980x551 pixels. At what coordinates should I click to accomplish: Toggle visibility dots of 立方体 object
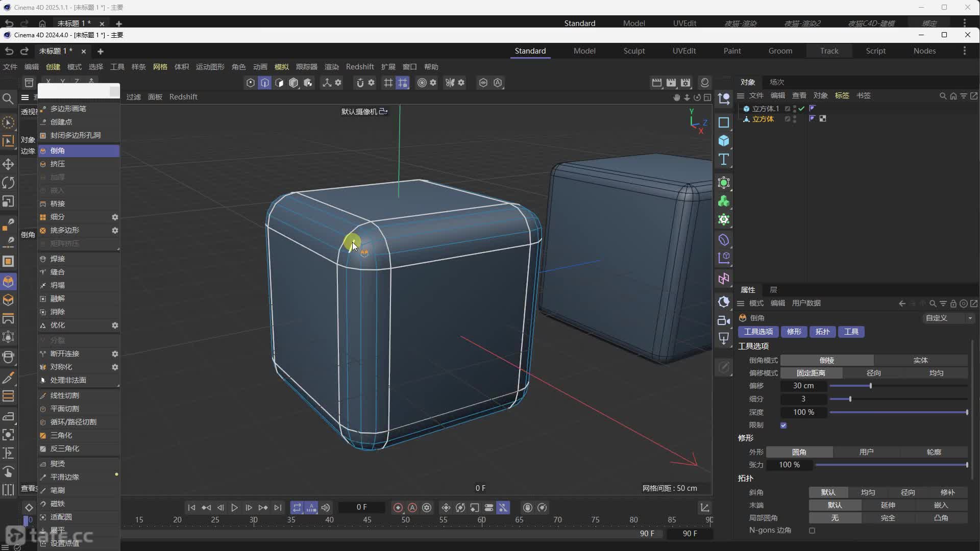795,119
